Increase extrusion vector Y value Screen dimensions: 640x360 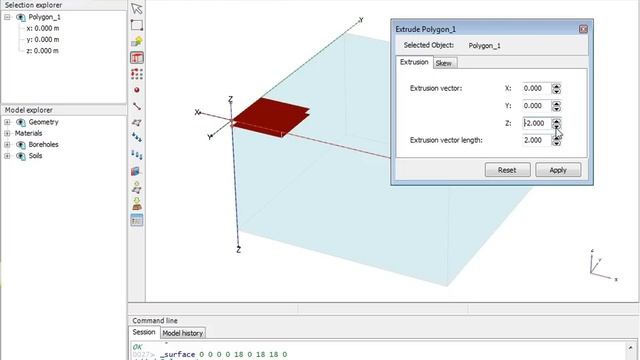(x=556, y=103)
